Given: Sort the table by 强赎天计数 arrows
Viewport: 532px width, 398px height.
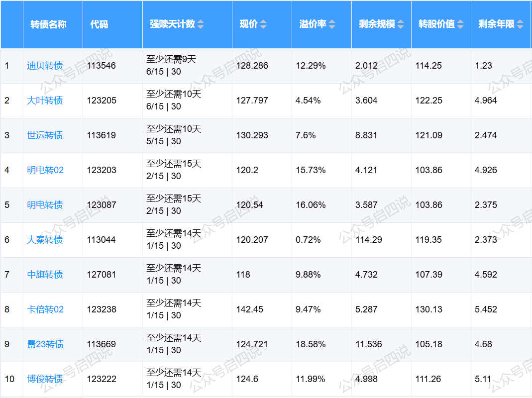Looking at the screenshot, I should [201, 24].
